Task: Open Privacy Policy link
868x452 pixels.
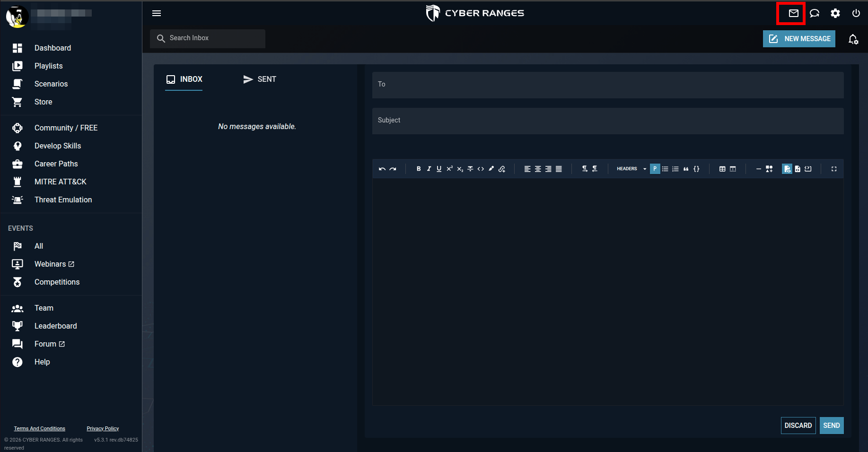Action: 103,428
